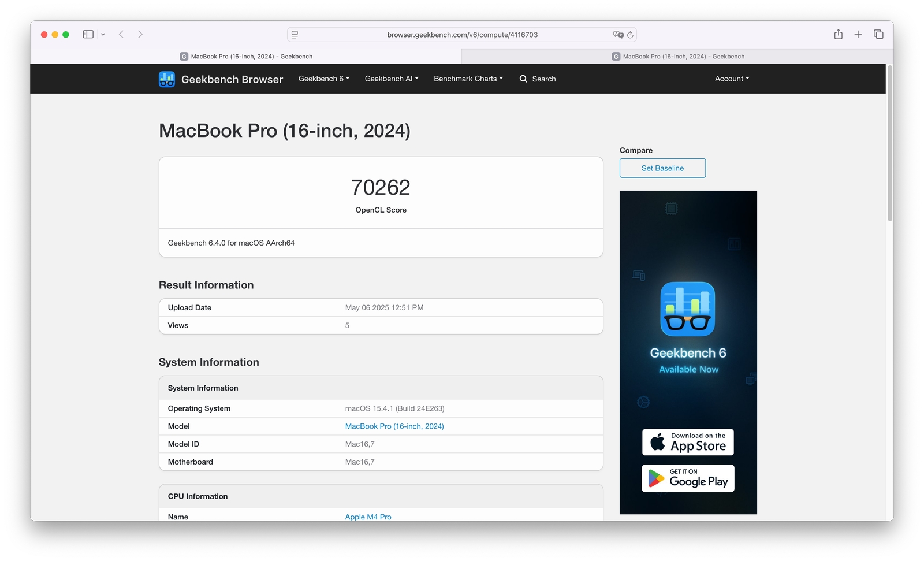
Task: Click the Set Baseline button
Action: coord(662,168)
